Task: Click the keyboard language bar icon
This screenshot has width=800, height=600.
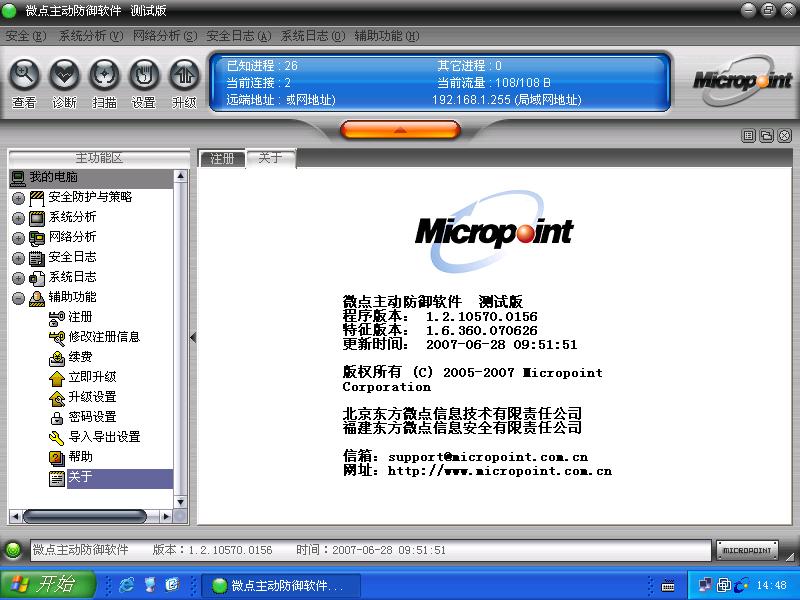Action: point(667,586)
